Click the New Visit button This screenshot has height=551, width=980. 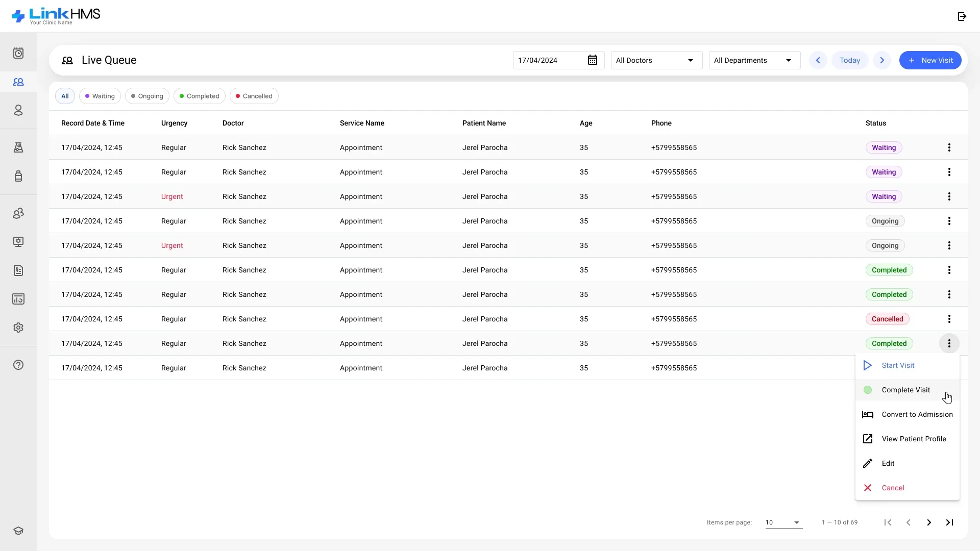(930, 60)
